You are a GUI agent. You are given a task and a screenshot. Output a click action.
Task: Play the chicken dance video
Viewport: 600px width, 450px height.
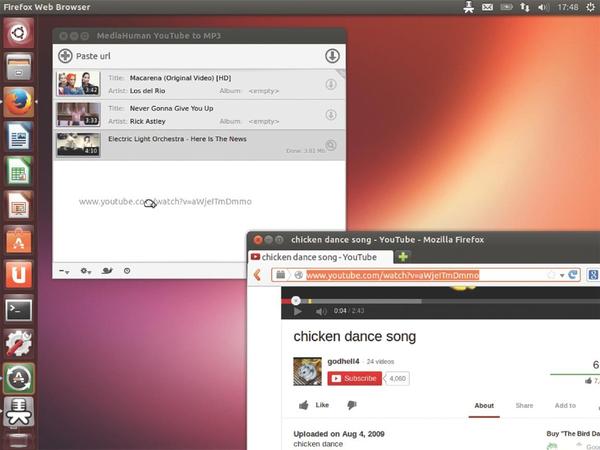(x=297, y=311)
